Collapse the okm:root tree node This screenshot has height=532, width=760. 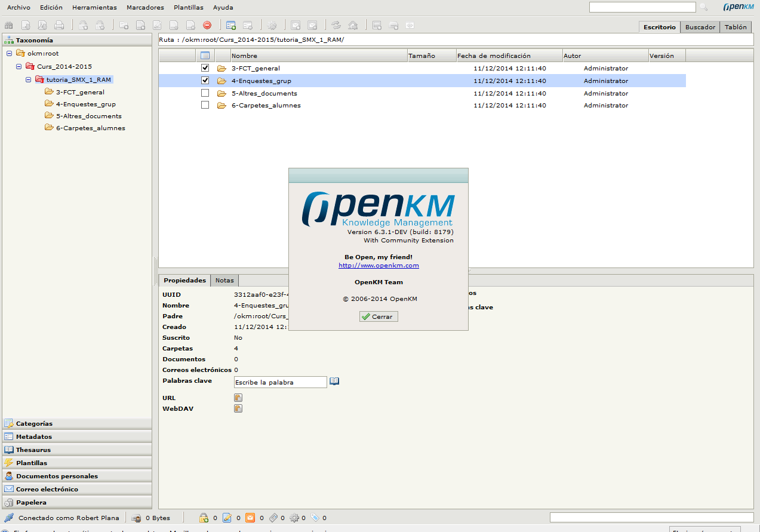10,53
